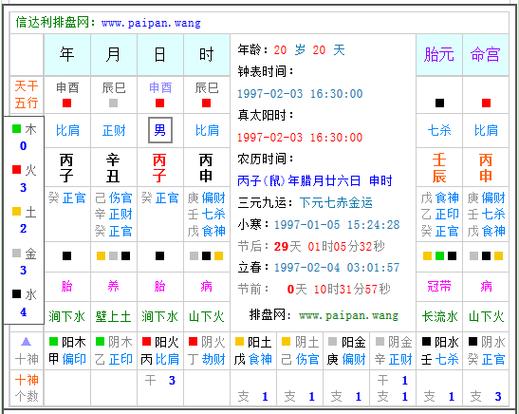
Task: Click the 养 growth stage in 月 column
Action: pos(113,286)
